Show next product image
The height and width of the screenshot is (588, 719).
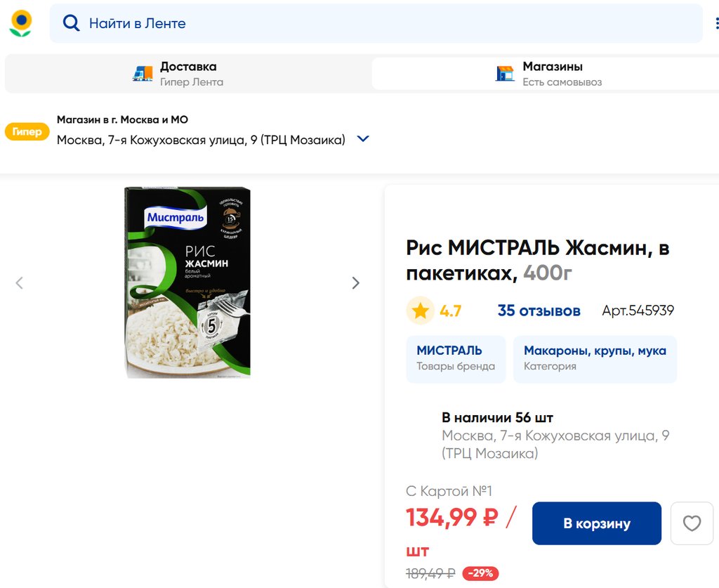(x=355, y=283)
